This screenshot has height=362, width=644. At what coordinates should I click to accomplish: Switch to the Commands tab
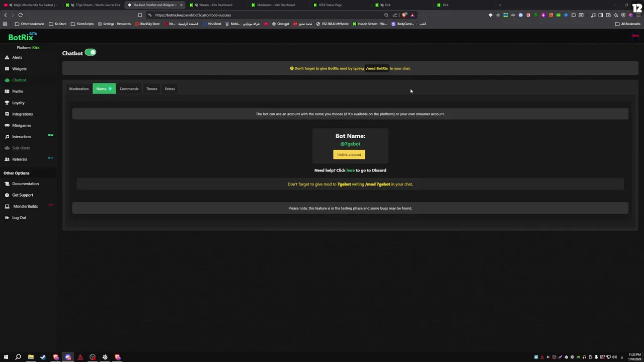tap(129, 89)
